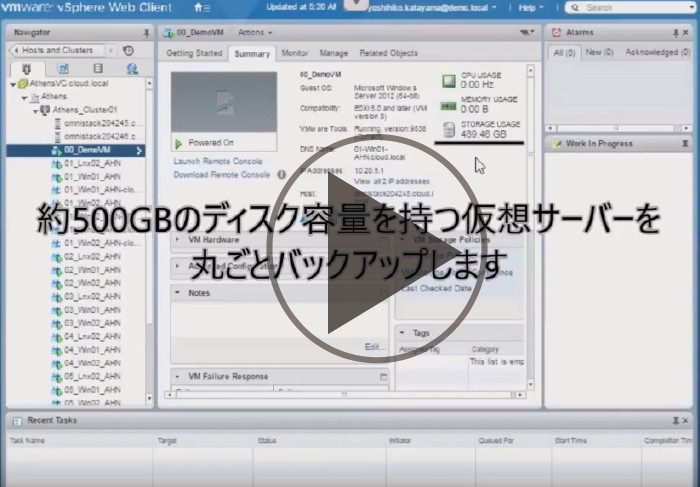
Task: Pin the Navigator panel
Action: (146, 33)
